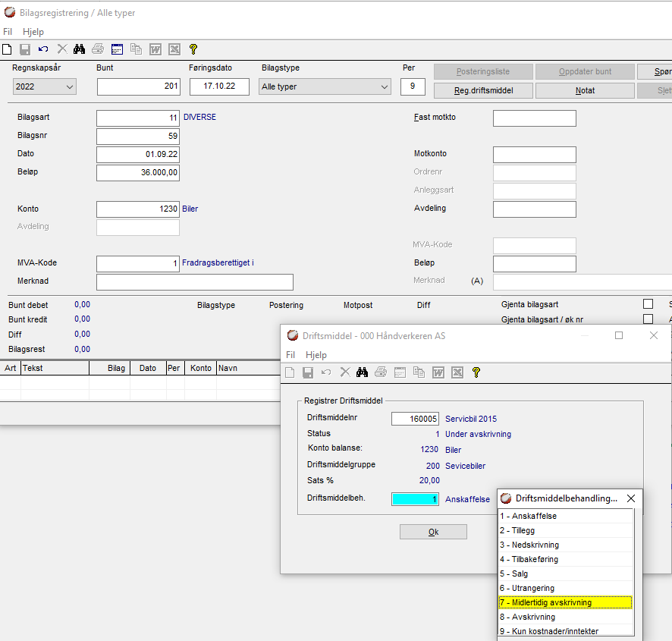Viewport: 672px width, 641px height.
Task: Select 2 - Tillegg in the list
Action: pos(566,530)
